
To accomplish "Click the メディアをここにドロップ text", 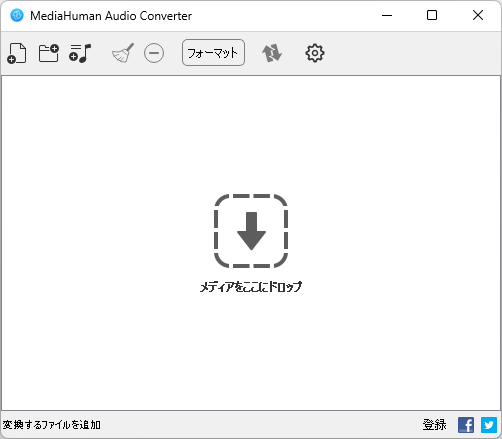I will coord(251,287).
